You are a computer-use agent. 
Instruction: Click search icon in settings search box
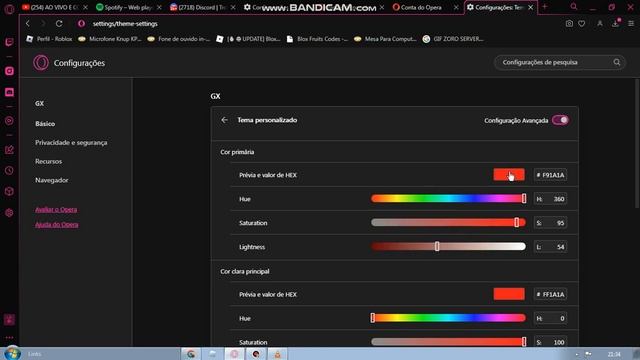[x=617, y=62]
